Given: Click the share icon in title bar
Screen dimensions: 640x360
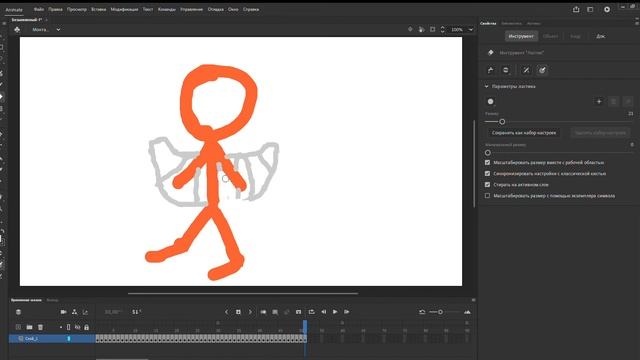Looking at the screenshot, I should [576, 9].
